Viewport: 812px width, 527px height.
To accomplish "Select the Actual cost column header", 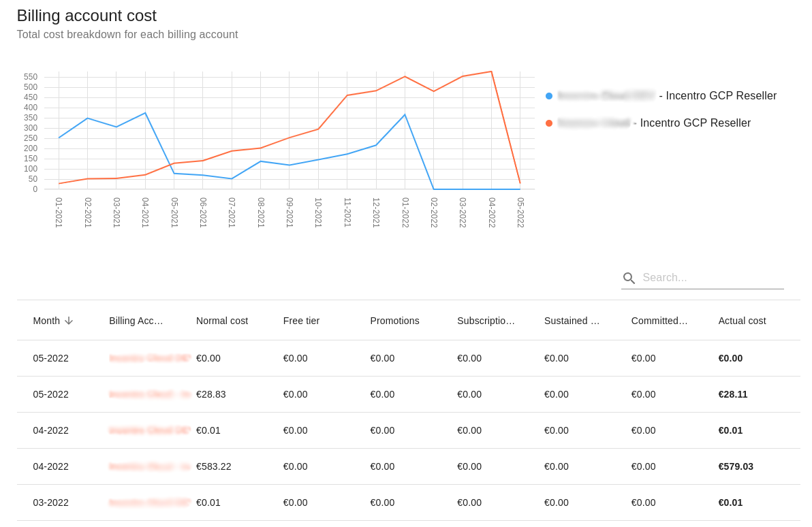I will [742, 320].
